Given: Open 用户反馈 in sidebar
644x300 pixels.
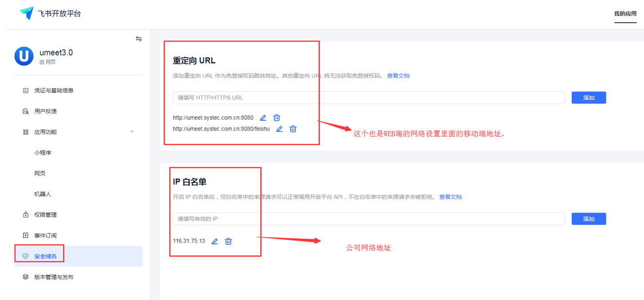Looking at the screenshot, I should (45, 111).
